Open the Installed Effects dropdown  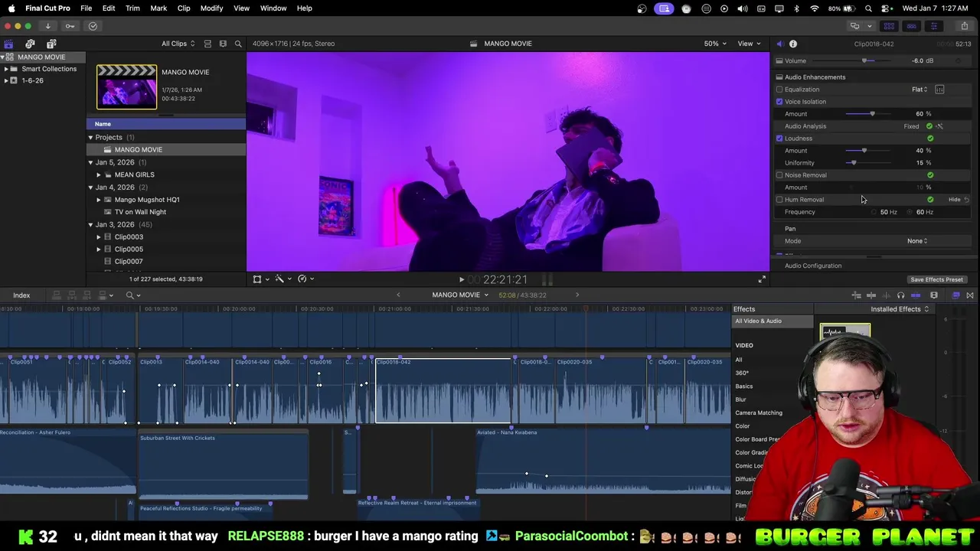(x=900, y=309)
